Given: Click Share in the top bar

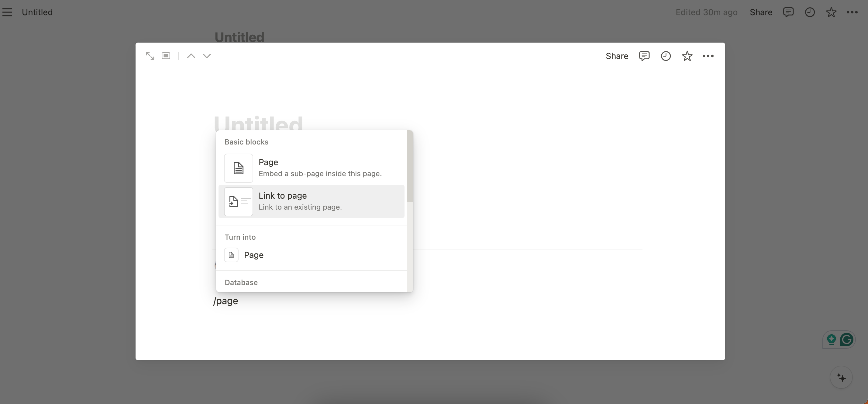Looking at the screenshot, I should coord(761,12).
